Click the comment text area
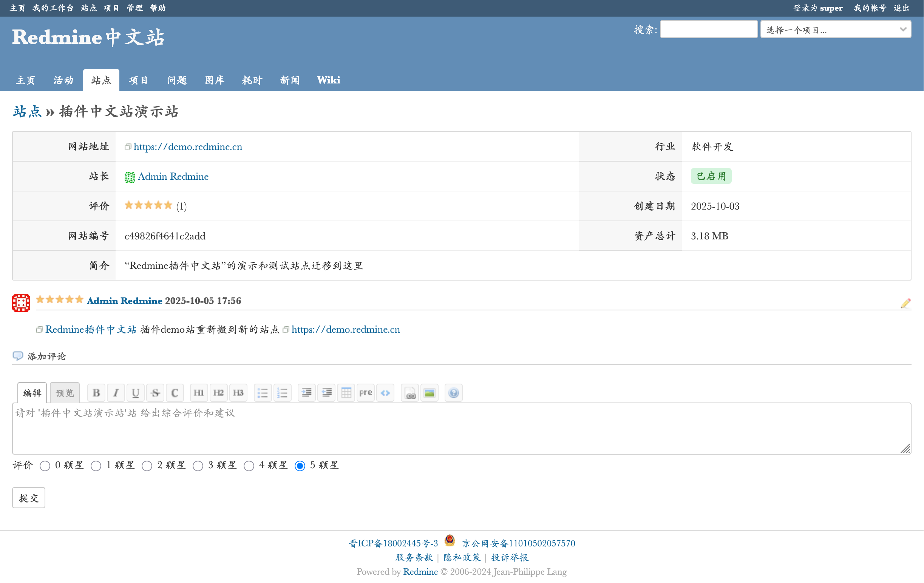The image size is (924, 583). tap(460, 429)
